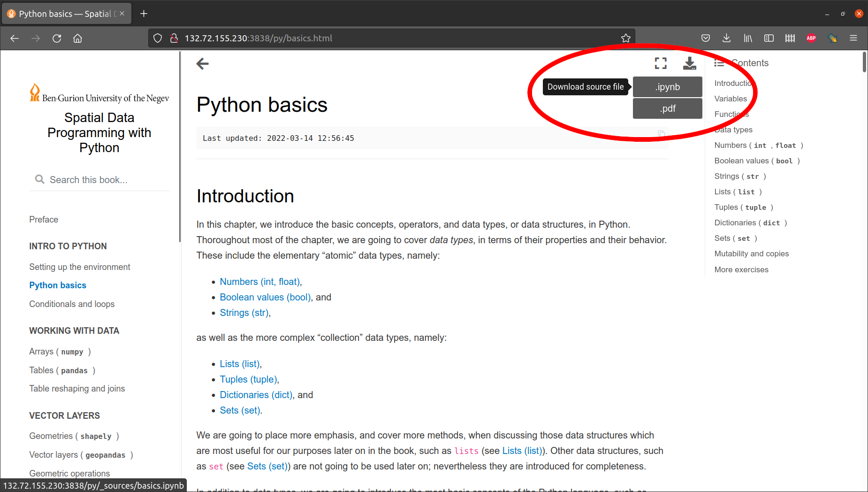The width and height of the screenshot is (868, 492).
Task: Open the Firefox application menu
Action: click(853, 38)
